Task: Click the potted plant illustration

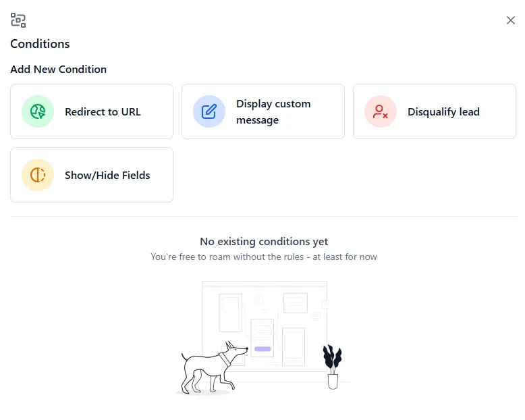Action: pos(333,367)
